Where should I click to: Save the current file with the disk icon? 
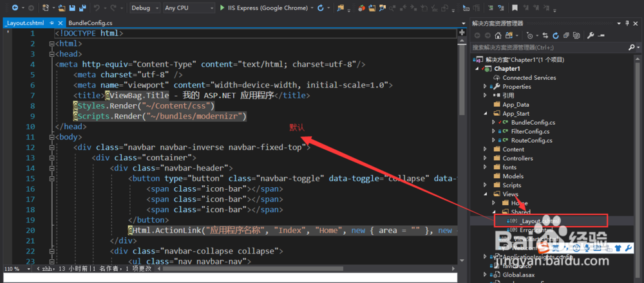(x=72, y=8)
